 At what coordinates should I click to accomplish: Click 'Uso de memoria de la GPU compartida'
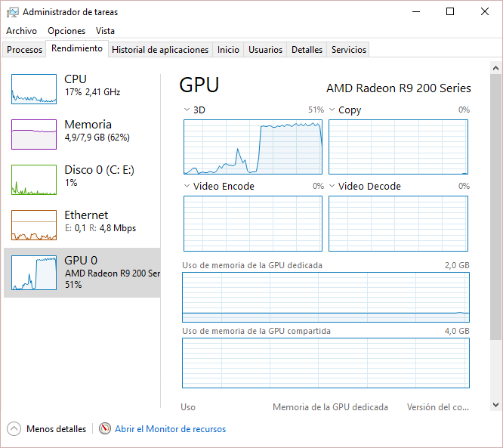(x=256, y=331)
